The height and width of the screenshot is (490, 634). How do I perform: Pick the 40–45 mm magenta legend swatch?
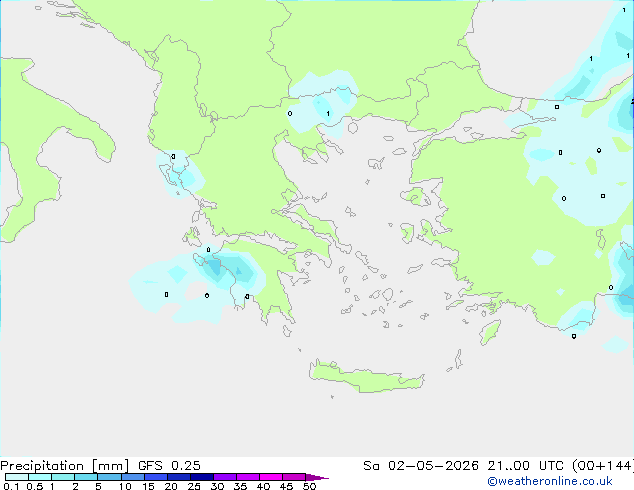coord(271,477)
